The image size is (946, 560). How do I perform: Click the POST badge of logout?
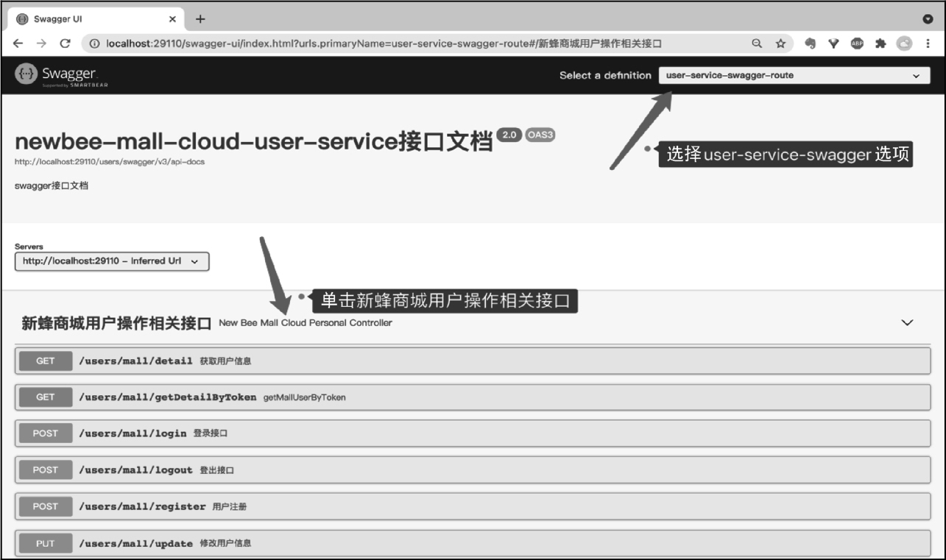pyautogui.click(x=46, y=469)
